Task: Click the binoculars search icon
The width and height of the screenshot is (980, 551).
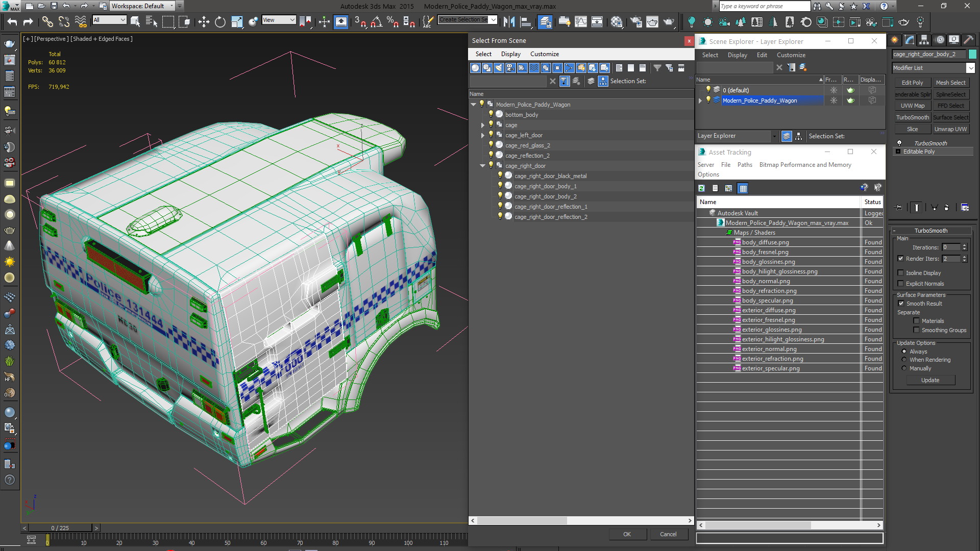Action: [817, 6]
